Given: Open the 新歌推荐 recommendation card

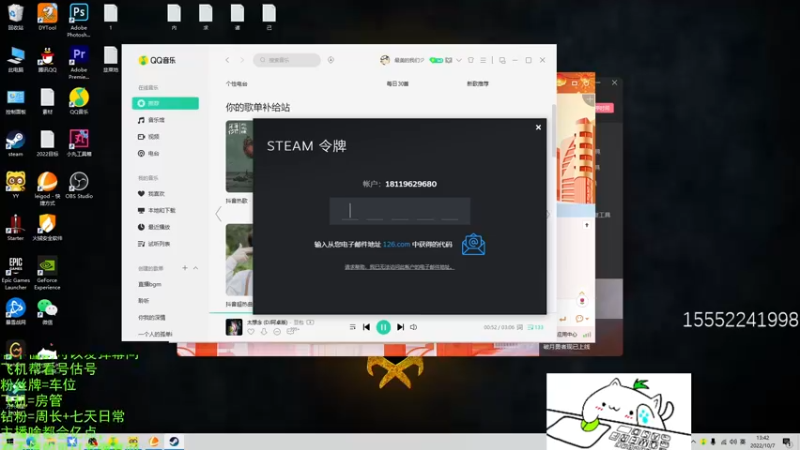Looking at the screenshot, I should click(478, 84).
